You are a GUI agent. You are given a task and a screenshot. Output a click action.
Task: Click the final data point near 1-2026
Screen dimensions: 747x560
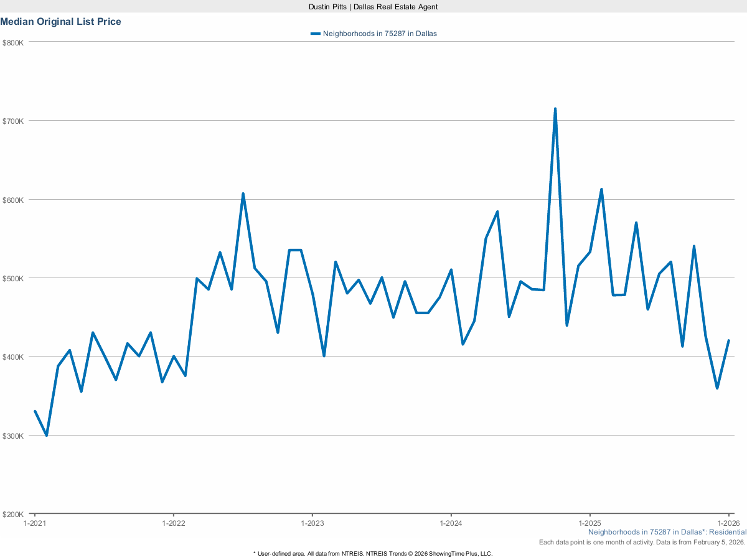click(x=730, y=341)
